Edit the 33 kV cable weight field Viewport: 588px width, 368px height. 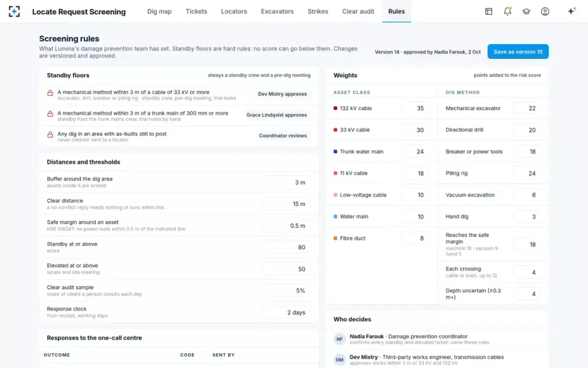[x=415, y=130]
